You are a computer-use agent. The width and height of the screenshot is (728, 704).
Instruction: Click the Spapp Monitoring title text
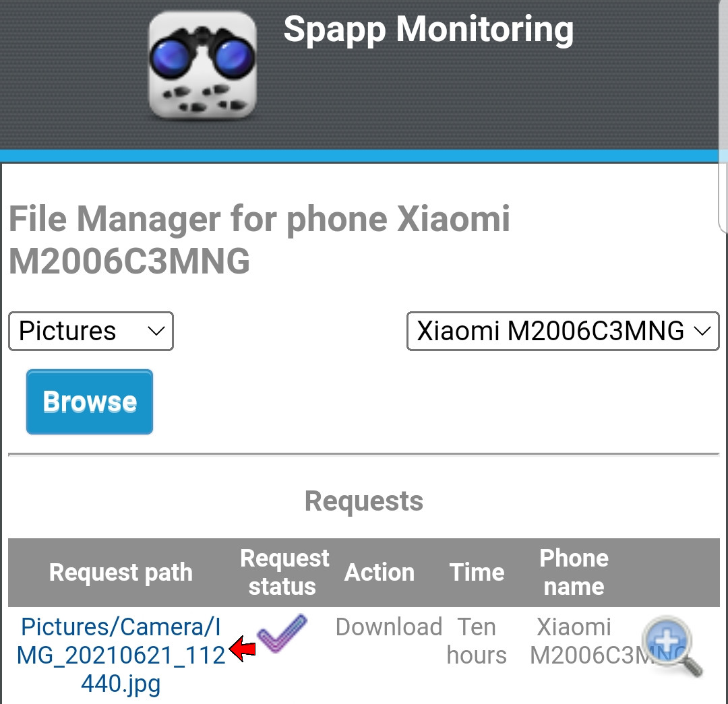[x=429, y=30]
